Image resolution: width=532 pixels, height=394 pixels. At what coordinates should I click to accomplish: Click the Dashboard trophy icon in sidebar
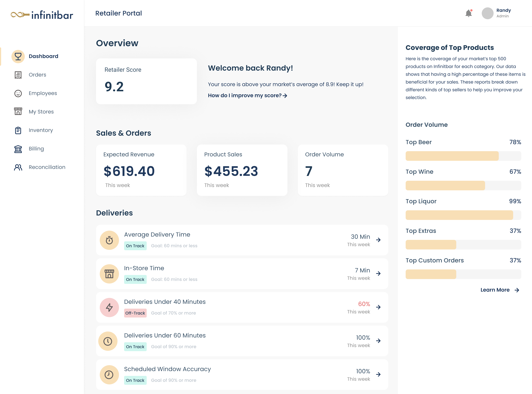point(18,56)
